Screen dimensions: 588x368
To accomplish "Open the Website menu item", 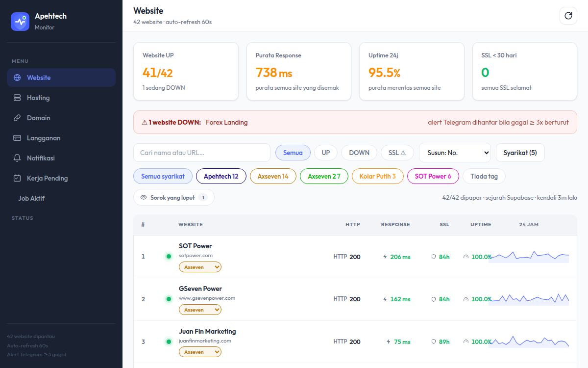I will coord(61,78).
